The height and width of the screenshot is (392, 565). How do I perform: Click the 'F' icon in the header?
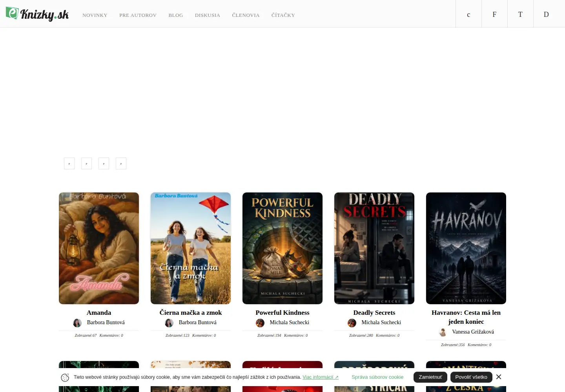coord(494,14)
